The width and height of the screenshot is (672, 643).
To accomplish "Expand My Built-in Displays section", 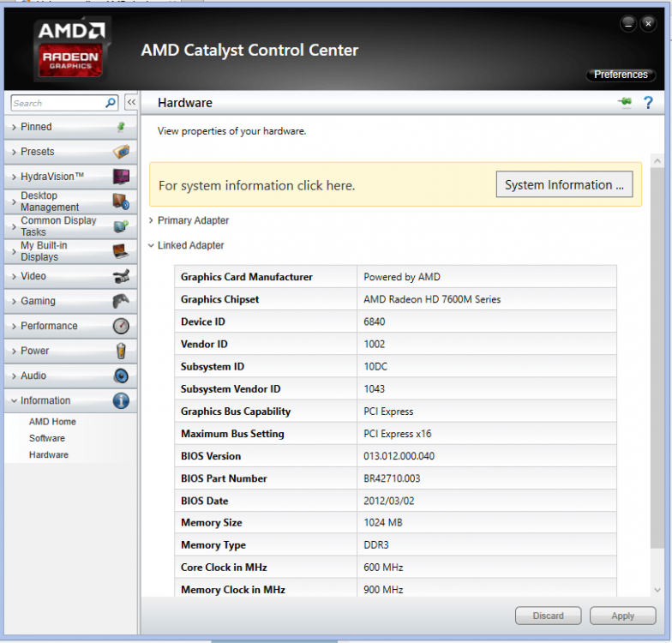I will point(70,251).
